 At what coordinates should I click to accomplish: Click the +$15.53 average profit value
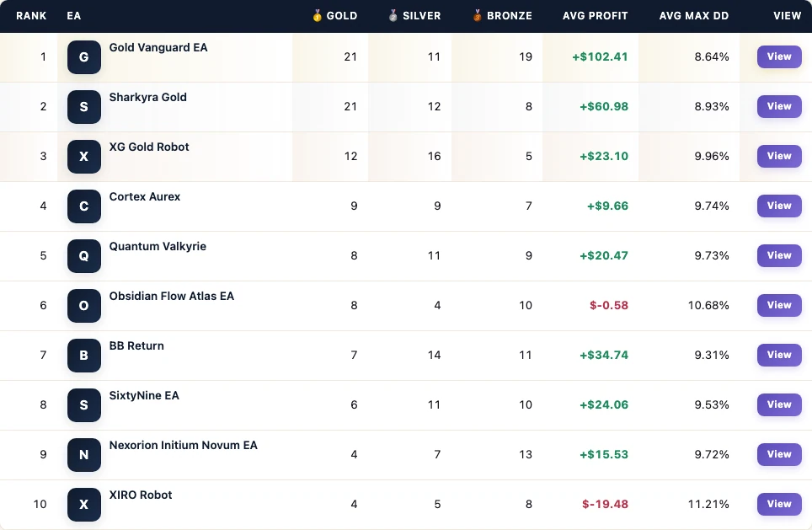tap(604, 455)
